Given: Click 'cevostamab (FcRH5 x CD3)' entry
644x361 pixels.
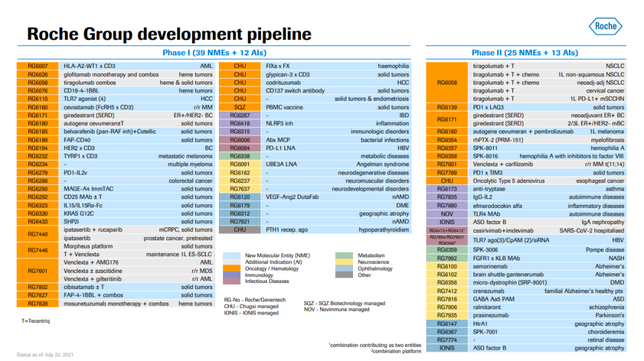Looking at the screenshot, I should [98, 107].
